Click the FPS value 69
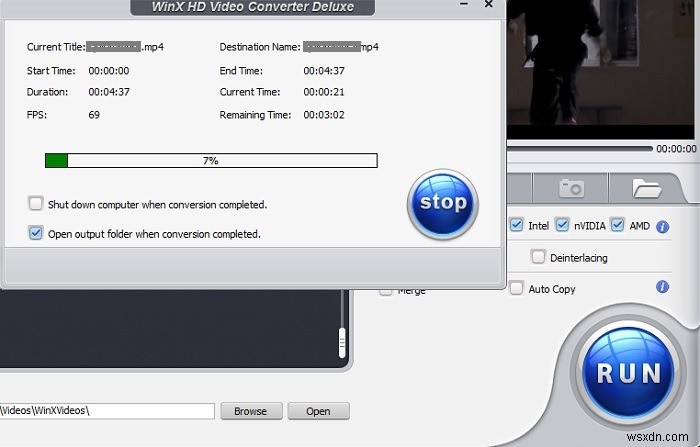 tap(94, 115)
